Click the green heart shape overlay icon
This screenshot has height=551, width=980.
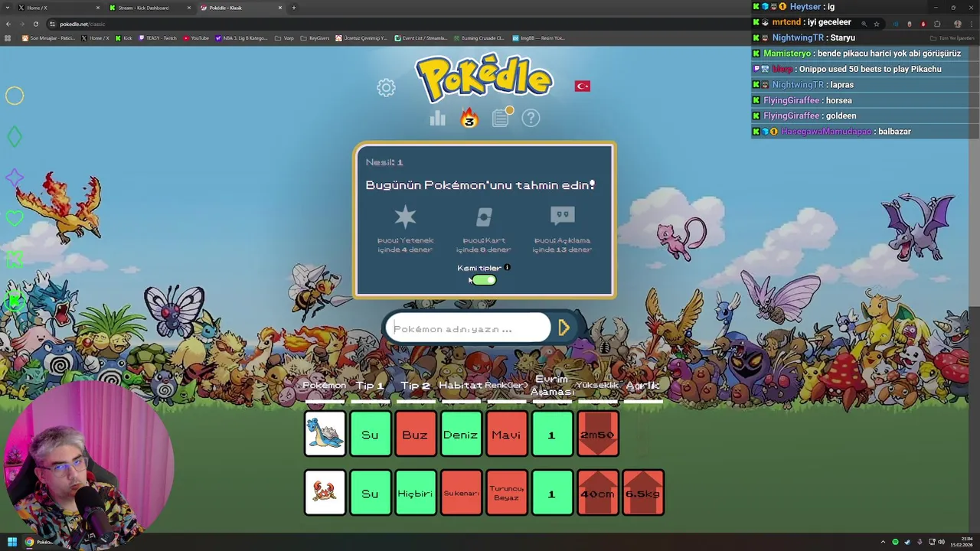pos(15,219)
